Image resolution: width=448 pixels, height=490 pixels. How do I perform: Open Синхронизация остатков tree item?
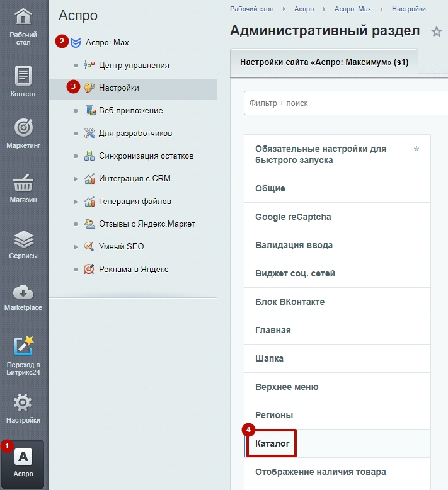pyautogui.click(x=146, y=156)
